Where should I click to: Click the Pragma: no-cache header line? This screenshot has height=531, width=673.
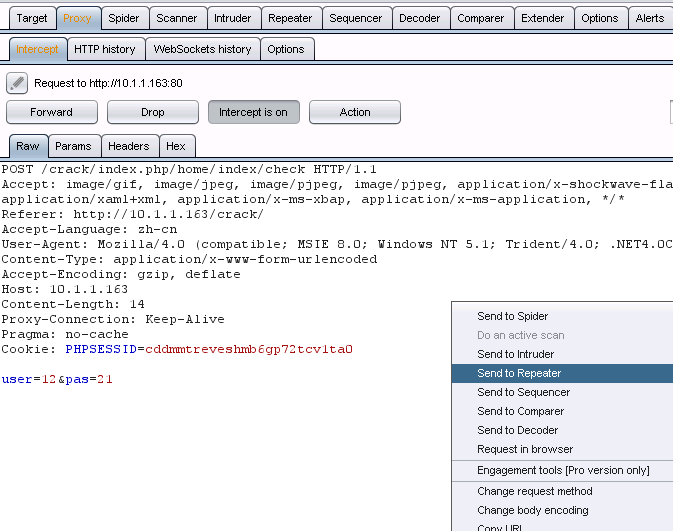65,334
